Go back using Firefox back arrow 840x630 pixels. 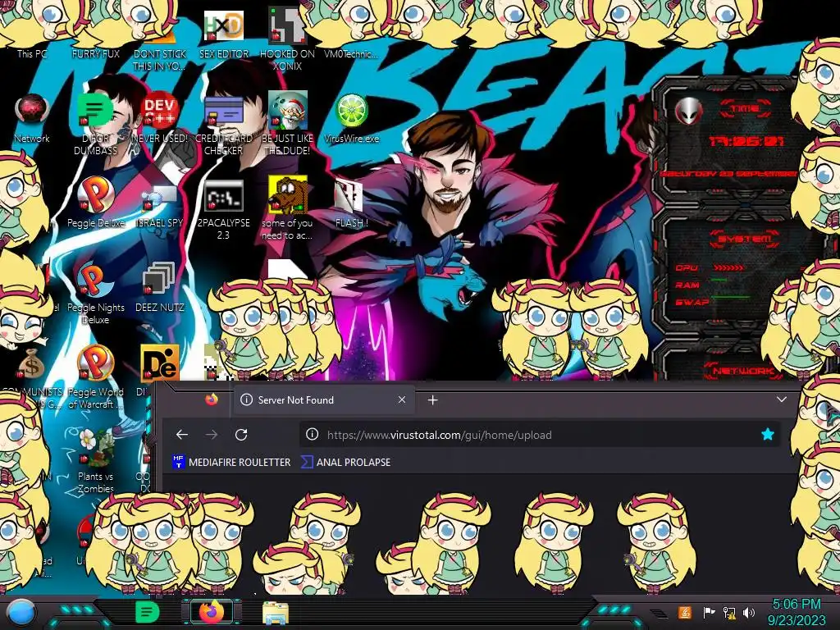[x=182, y=435]
